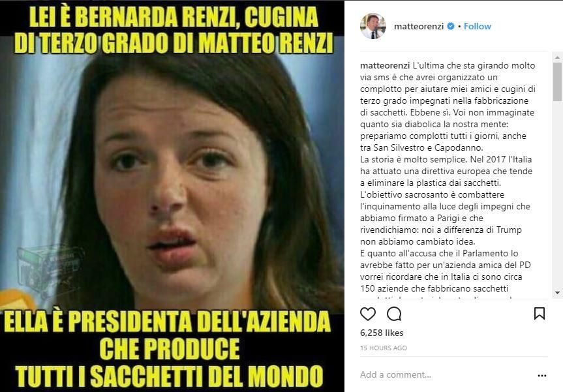563x392 pixels.
Task: Open comments via the speech bubble icon
Action: point(394,314)
